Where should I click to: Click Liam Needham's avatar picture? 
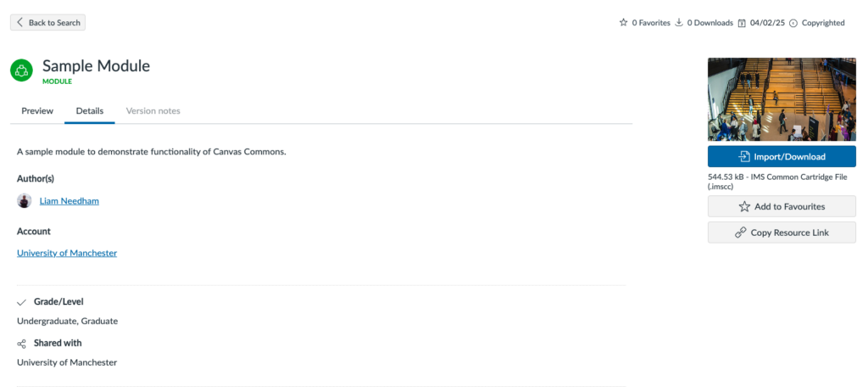pos(25,200)
